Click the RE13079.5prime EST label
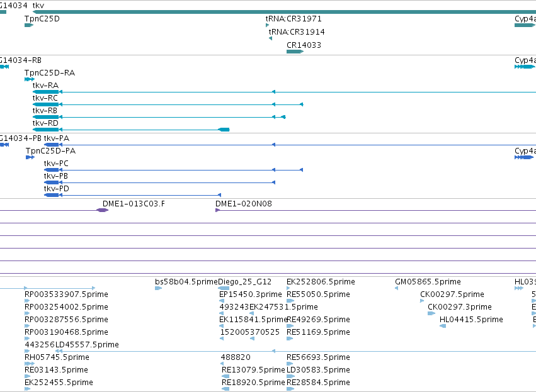Image resolution: width=536 pixels, height=392 pixels. pyautogui.click(x=253, y=370)
